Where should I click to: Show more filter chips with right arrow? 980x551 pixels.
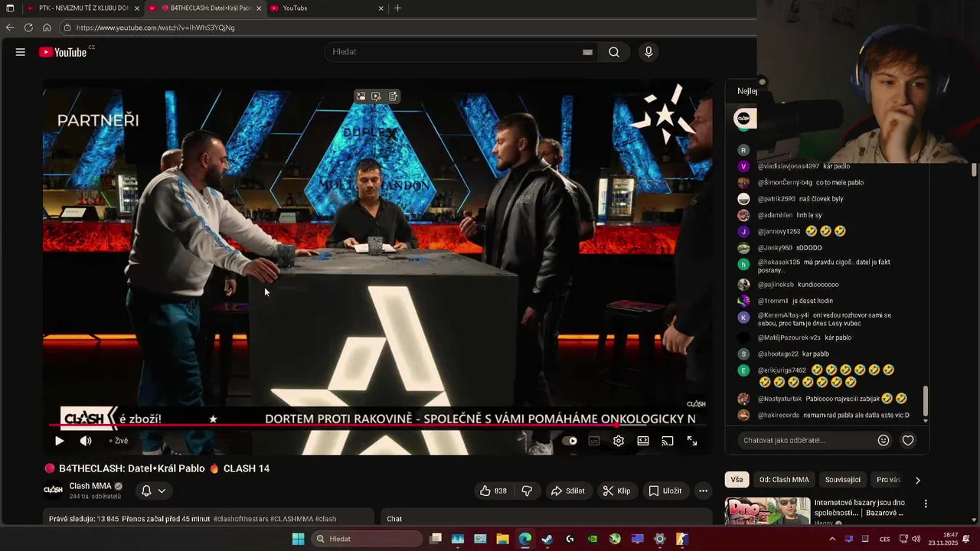coord(917,480)
